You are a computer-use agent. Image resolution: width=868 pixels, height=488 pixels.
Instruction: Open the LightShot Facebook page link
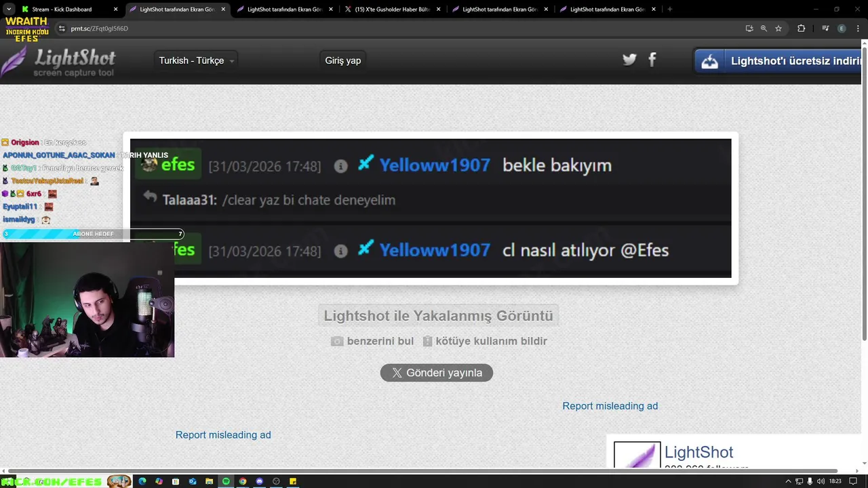(x=698, y=452)
